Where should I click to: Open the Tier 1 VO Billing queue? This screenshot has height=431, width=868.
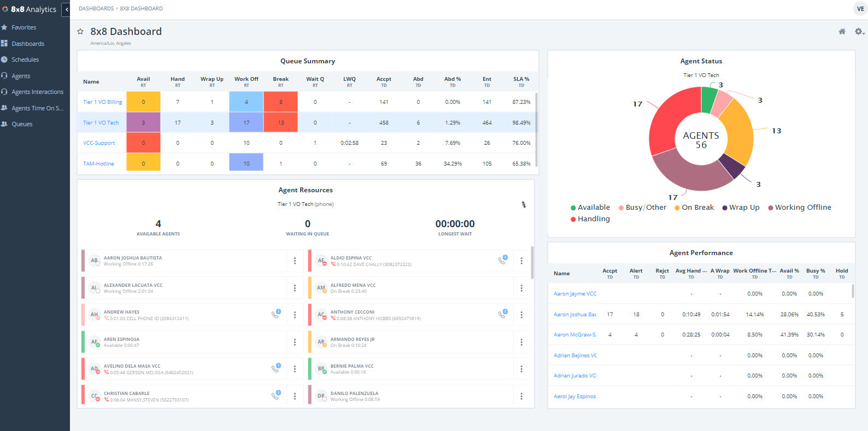pos(103,102)
